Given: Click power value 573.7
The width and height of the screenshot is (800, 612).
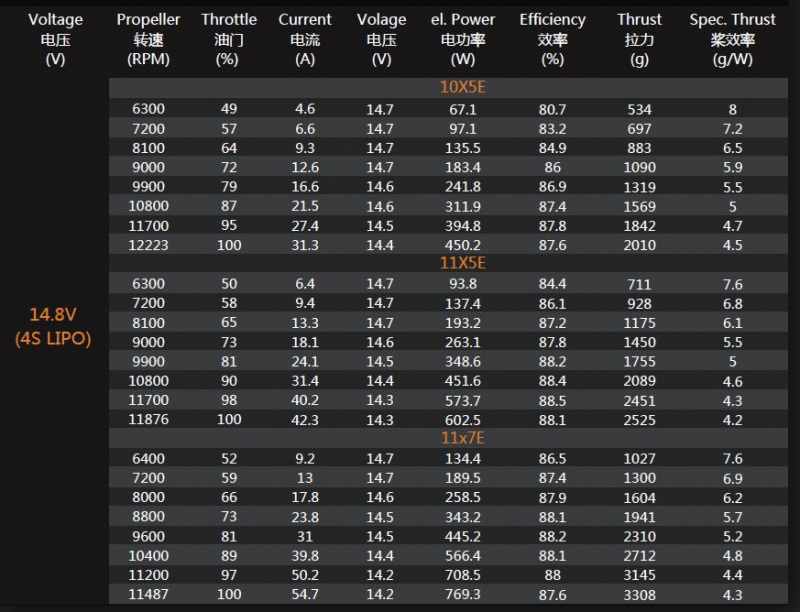Looking at the screenshot, I should tap(463, 400).
